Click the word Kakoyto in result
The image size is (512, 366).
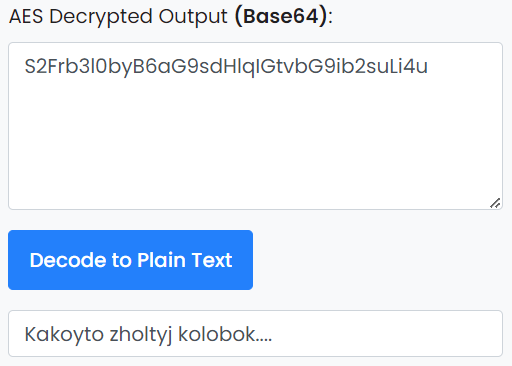click(64, 334)
